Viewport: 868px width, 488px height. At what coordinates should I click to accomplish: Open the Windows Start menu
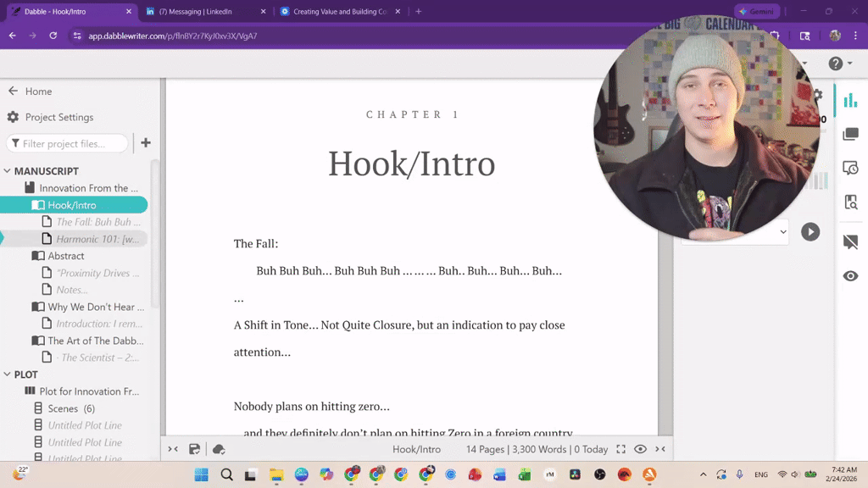click(x=202, y=474)
